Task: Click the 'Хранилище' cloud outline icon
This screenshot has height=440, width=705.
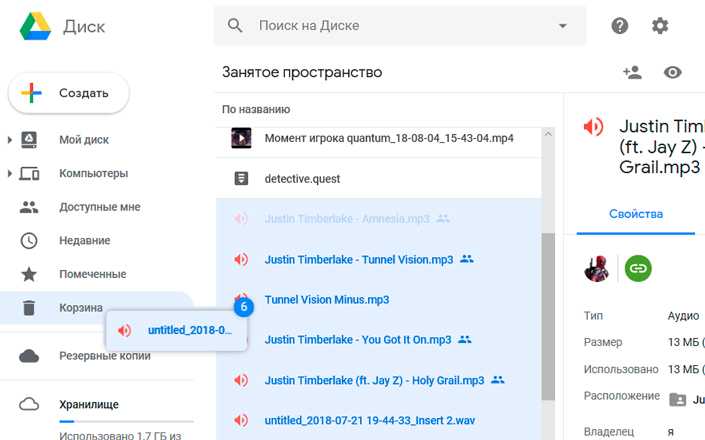Action: pos(29,404)
